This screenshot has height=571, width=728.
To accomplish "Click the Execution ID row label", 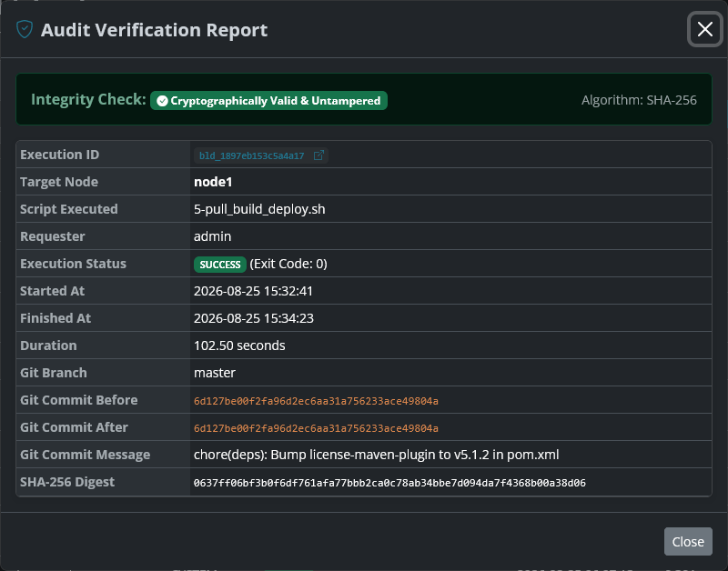I will [x=59, y=155].
